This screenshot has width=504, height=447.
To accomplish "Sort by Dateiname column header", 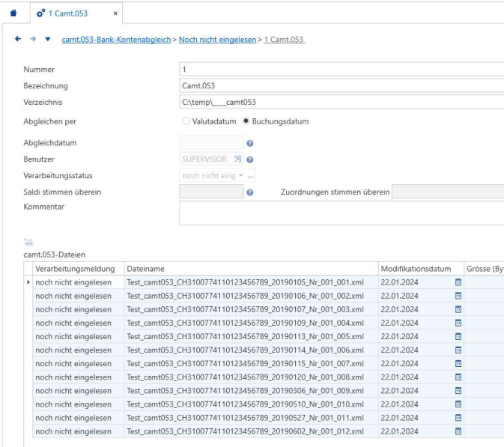I will (x=251, y=269).
